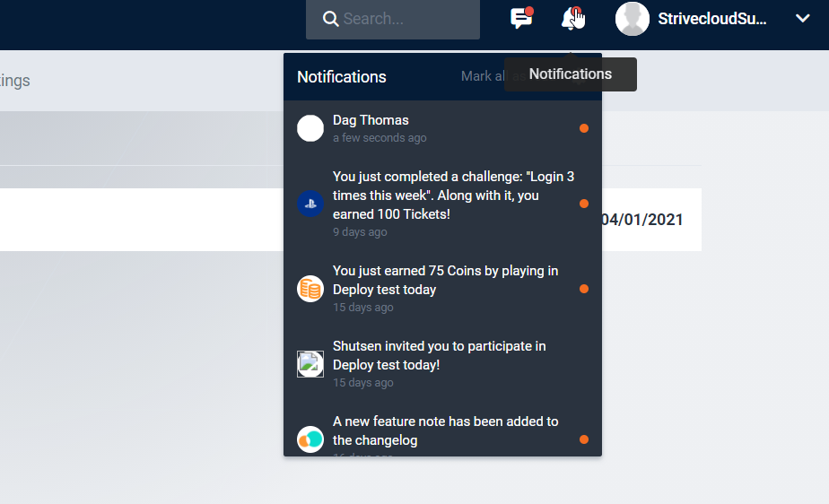Toggle unread dot on 75 Coins notification

(x=584, y=289)
